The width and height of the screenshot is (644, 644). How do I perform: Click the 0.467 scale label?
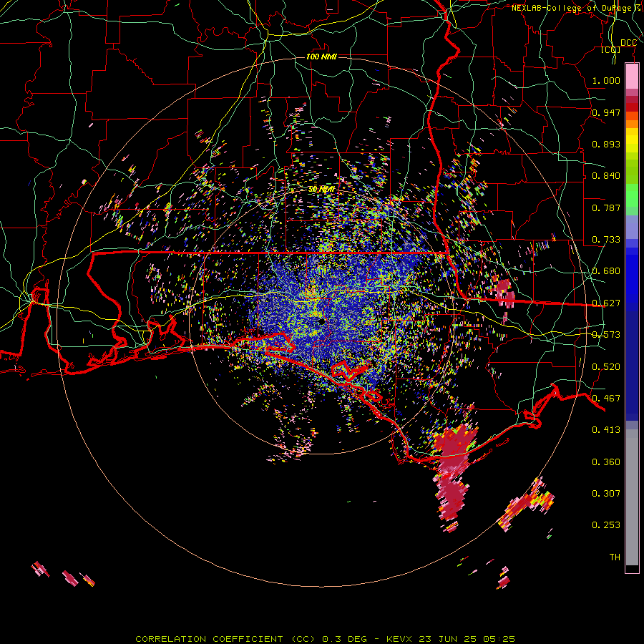(606, 399)
